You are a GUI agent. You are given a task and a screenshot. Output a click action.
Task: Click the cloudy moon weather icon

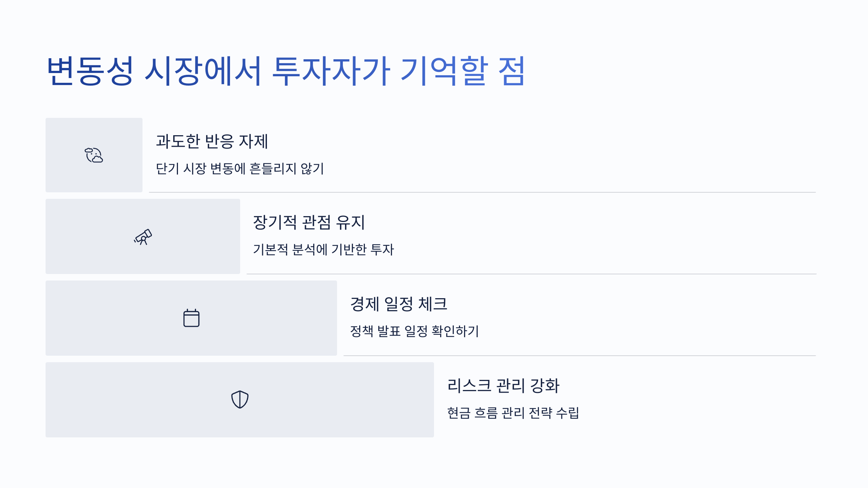(x=94, y=155)
